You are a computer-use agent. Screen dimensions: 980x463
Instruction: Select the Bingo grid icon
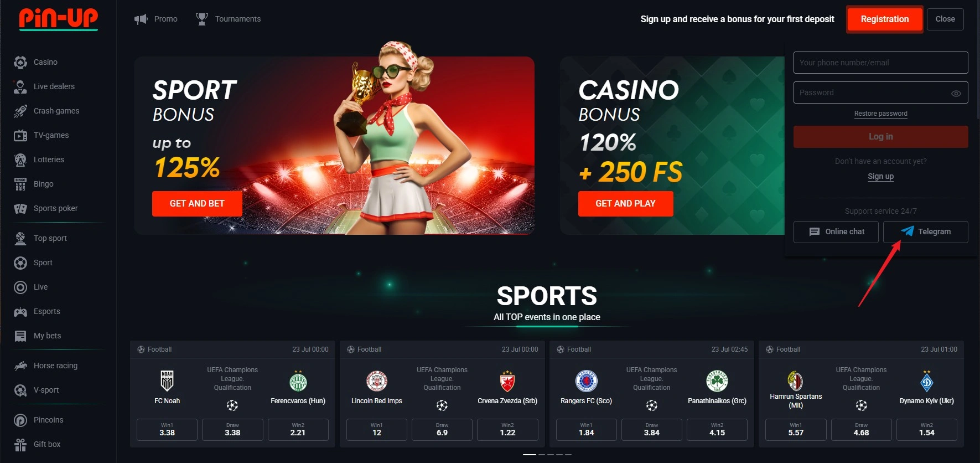point(20,184)
